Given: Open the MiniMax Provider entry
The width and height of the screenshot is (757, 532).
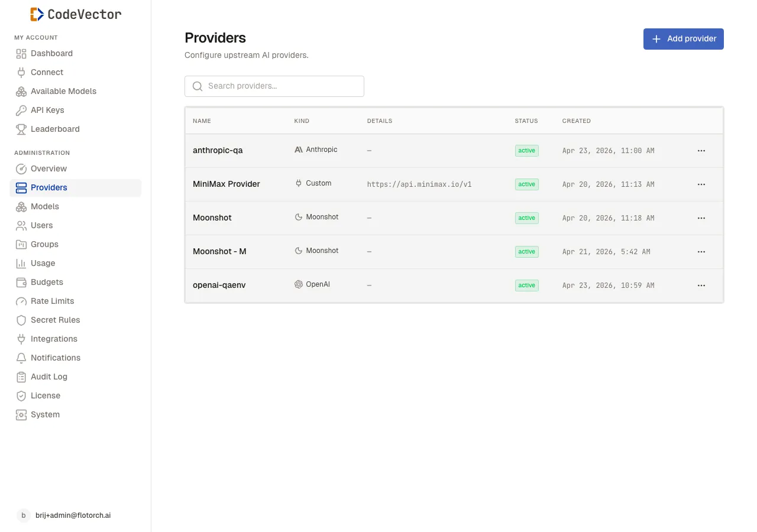Looking at the screenshot, I should tap(227, 184).
